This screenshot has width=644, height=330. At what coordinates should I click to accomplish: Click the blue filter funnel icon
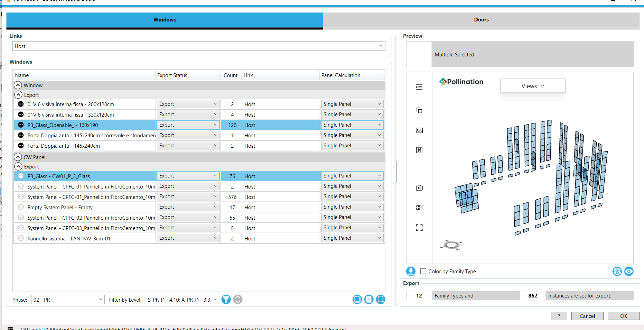point(226,300)
